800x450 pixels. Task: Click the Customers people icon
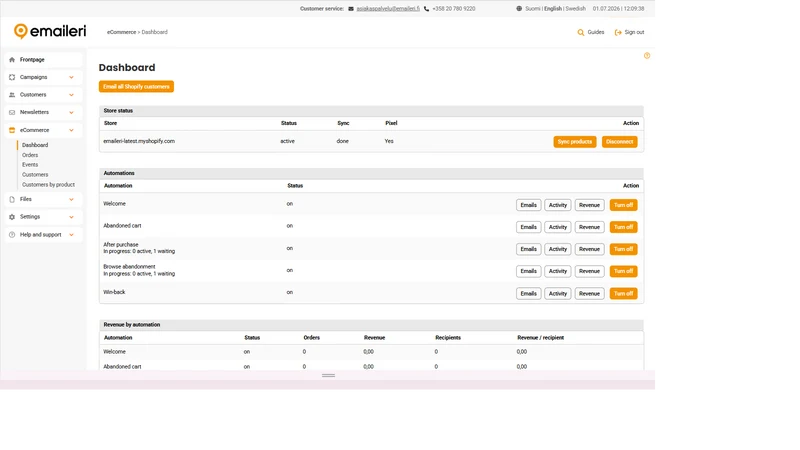12,95
